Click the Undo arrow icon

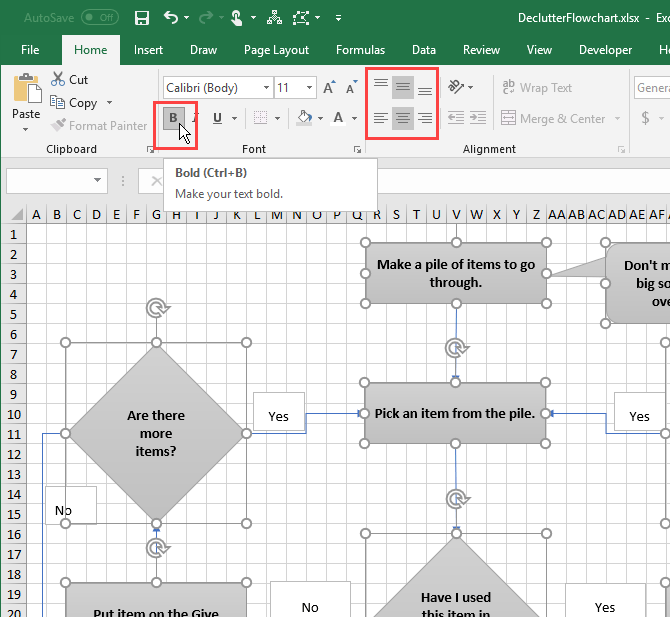pos(171,18)
